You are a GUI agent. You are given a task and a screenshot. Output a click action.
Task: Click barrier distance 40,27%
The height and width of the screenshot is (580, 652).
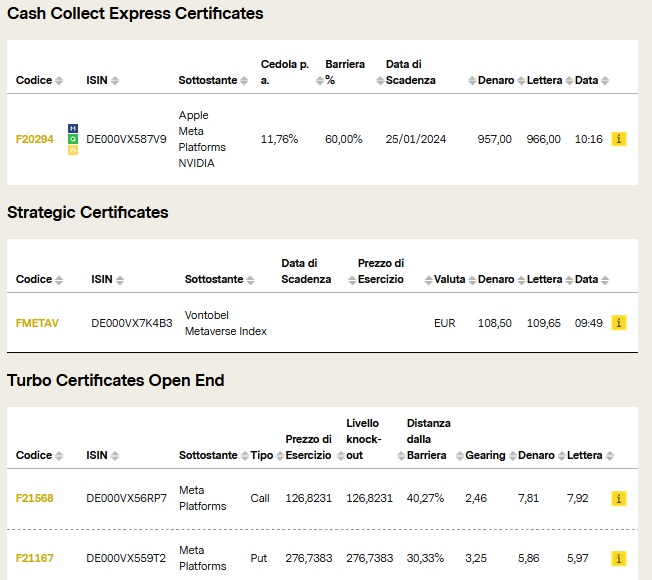(x=425, y=499)
